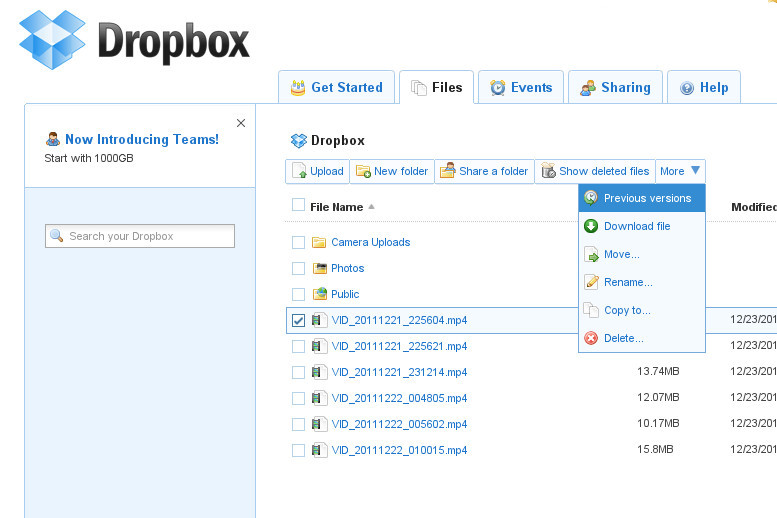Check the Public folder checkbox
This screenshot has height=518, width=777.
point(298,294)
